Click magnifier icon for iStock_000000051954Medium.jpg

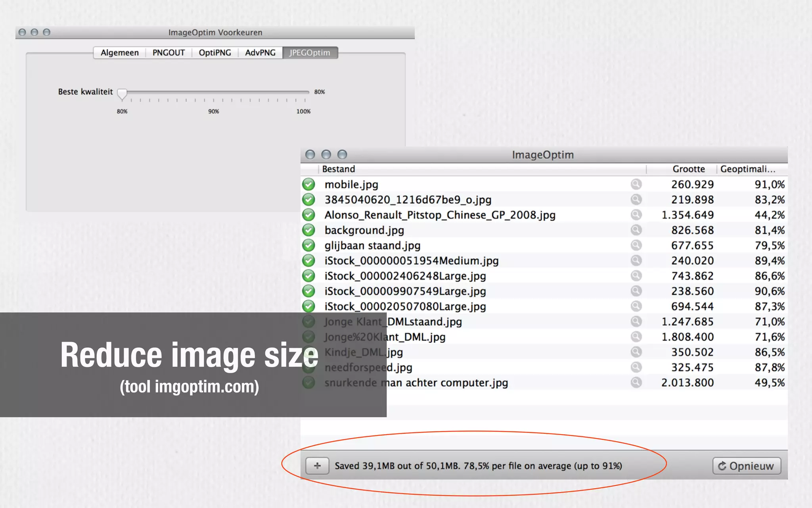(x=636, y=260)
